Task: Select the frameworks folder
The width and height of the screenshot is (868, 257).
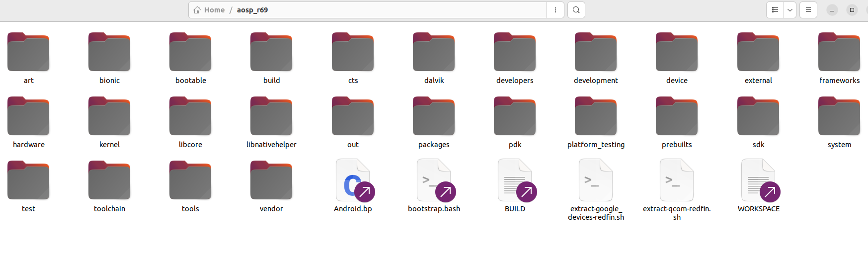Action: click(x=839, y=53)
